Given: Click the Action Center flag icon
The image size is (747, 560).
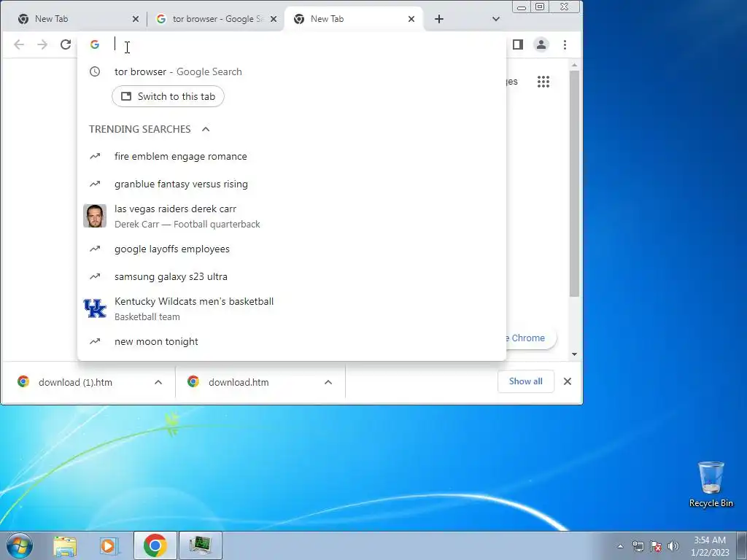Looking at the screenshot, I should pos(656,546).
